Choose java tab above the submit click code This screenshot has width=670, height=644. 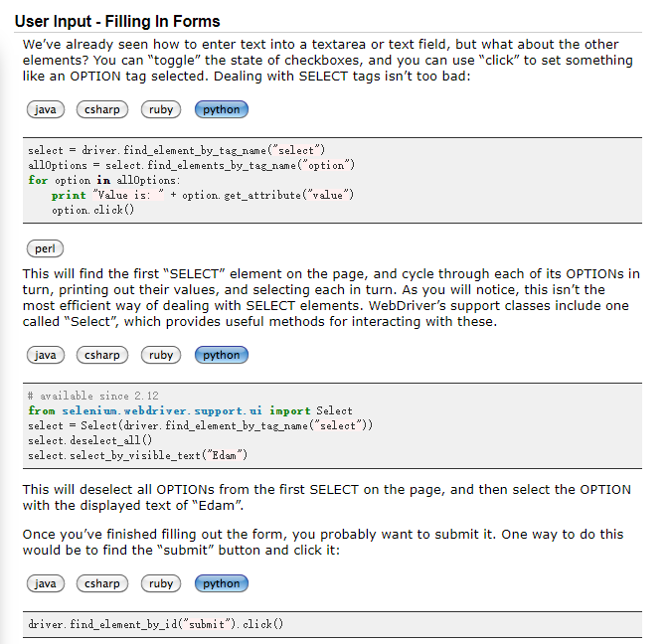46,583
